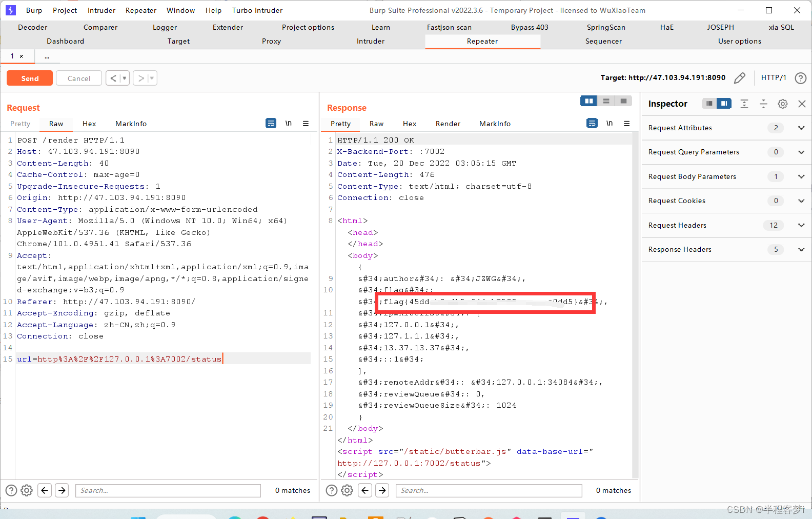Viewport: 812px width, 519px height.
Task: Expand Request Query Parameters section
Action: [801, 152]
